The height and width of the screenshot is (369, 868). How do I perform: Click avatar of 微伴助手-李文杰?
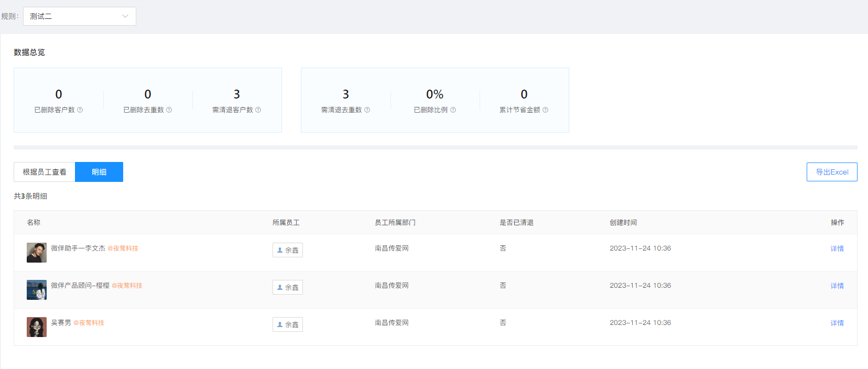coord(37,253)
